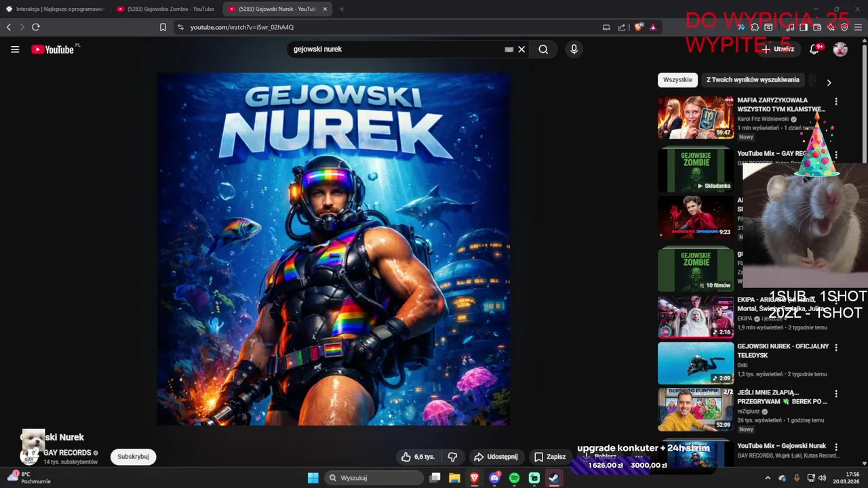This screenshot has height=488, width=868.
Task: Start voice search with the microphone icon
Action: tap(574, 49)
